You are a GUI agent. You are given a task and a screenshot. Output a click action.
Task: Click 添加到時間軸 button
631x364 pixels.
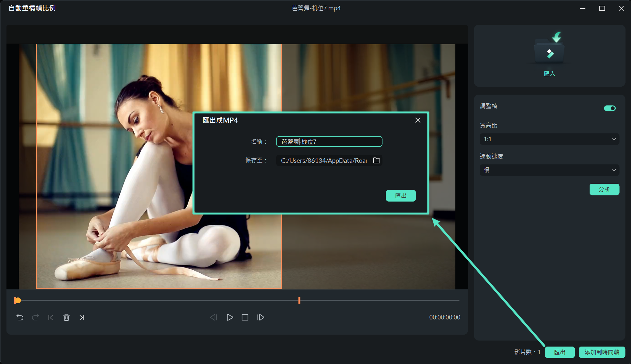tap(602, 352)
